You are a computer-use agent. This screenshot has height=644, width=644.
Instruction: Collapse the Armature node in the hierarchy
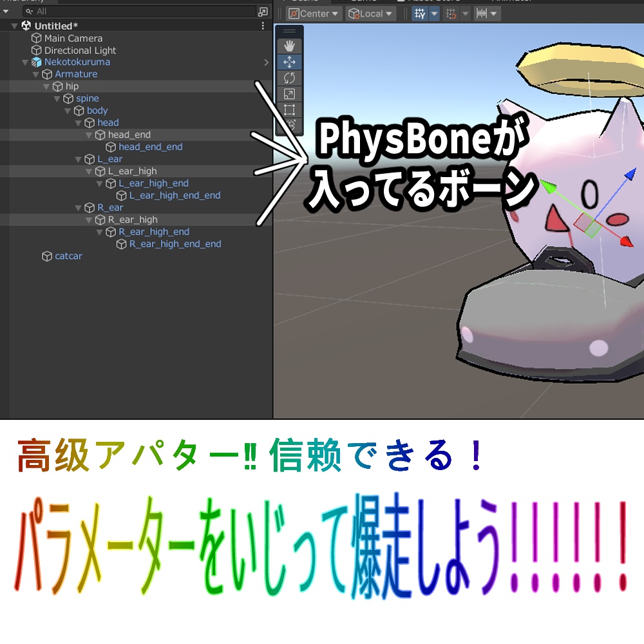[x=36, y=73]
